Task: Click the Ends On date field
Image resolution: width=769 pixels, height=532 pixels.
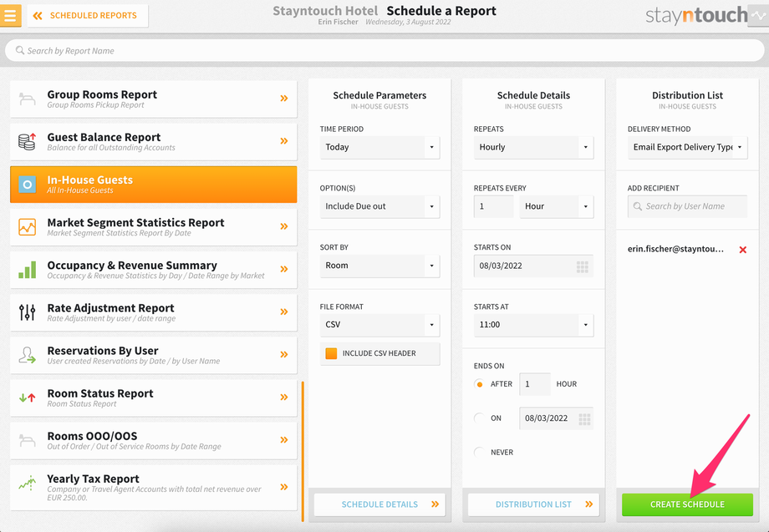Action: tap(556, 418)
